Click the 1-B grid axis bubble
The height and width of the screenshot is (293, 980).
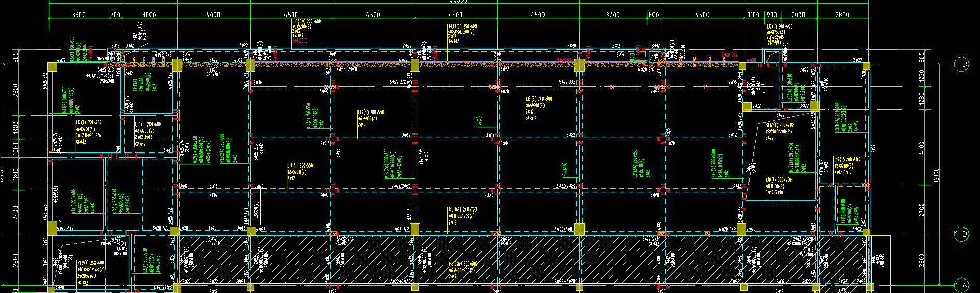click(x=961, y=234)
